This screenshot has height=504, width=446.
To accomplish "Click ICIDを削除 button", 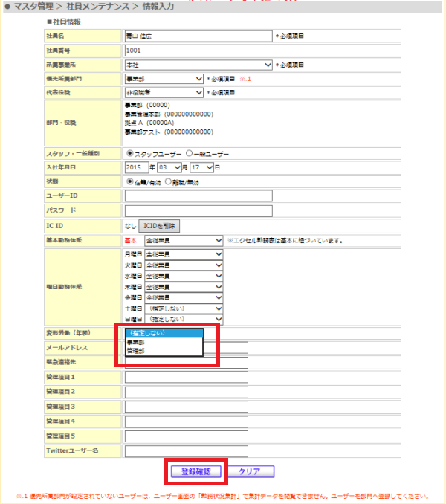I will click(159, 226).
